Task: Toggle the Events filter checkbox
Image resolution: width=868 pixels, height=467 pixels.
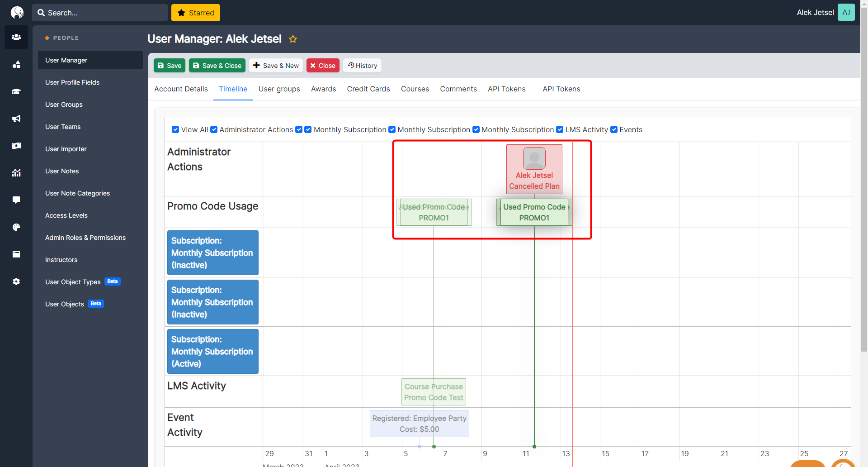Action: pyautogui.click(x=614, y=130)
